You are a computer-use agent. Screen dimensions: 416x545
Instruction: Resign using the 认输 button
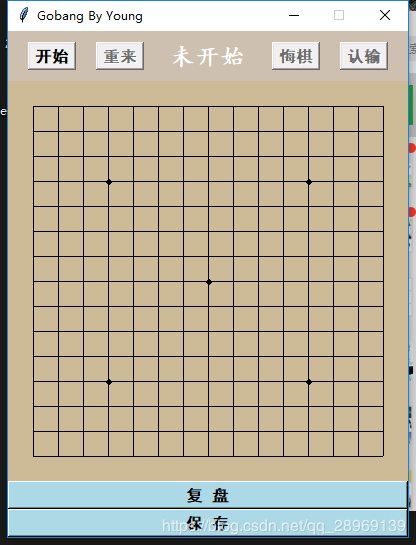click(x=364, y=56)
